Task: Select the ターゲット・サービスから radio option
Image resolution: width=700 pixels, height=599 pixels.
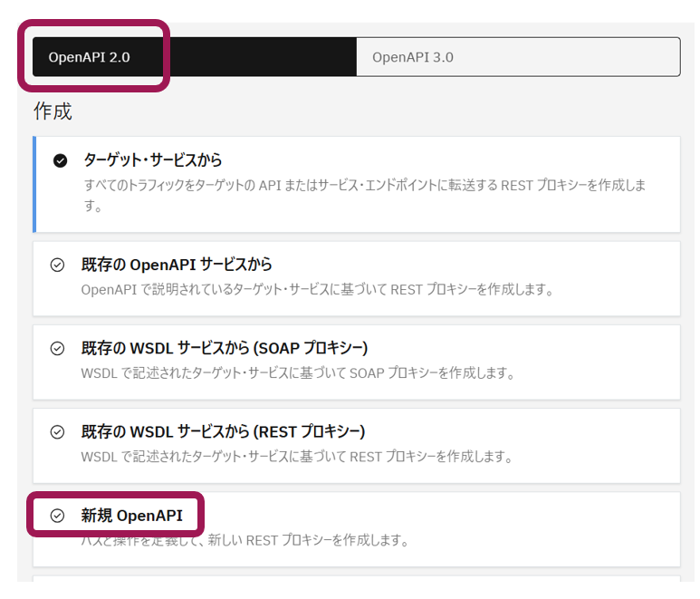Action: point(61,160)
